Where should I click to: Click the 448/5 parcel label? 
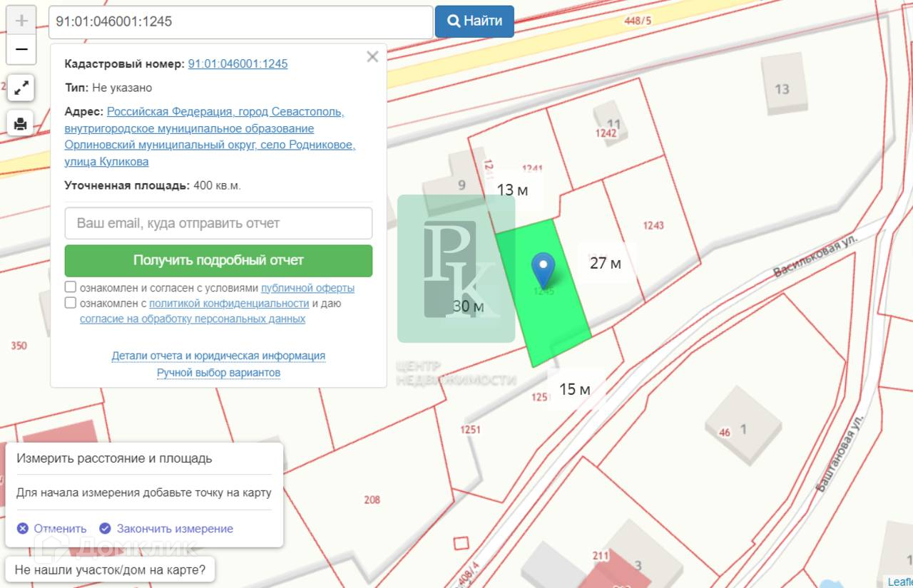638,20
